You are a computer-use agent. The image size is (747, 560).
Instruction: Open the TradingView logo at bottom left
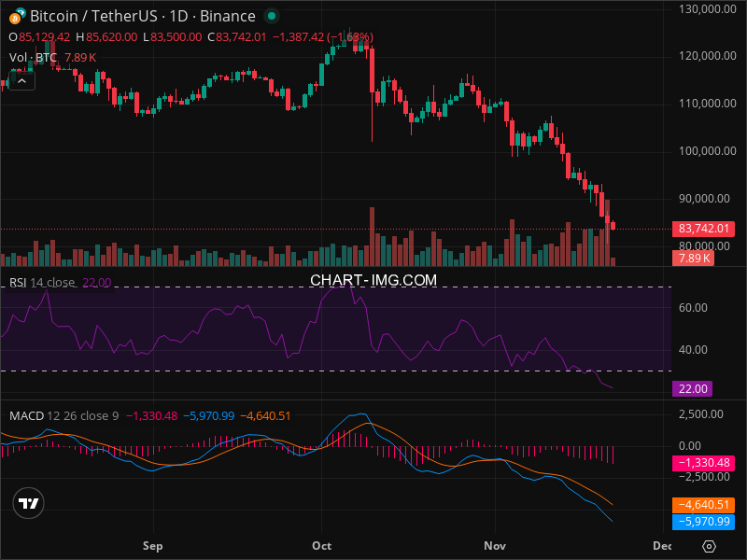(x=29, y=504)
